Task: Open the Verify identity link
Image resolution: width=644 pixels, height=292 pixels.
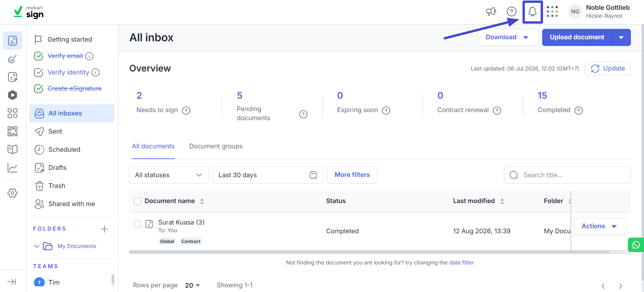Action: pyautogui.click(x=68, y=72)
